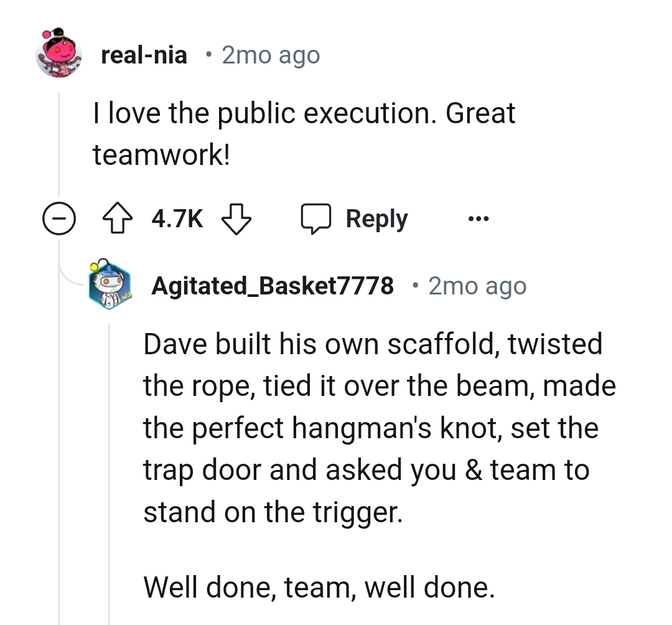Screen dimensions: 672x625
Task: Click the 4.7K vote count
Action: tap(176, 219)
